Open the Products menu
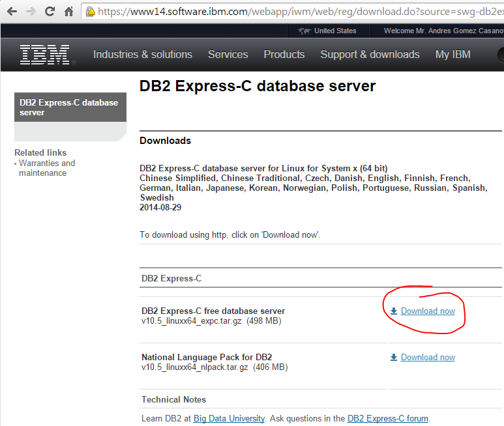504x426 pixels. [x=284, y=55]
